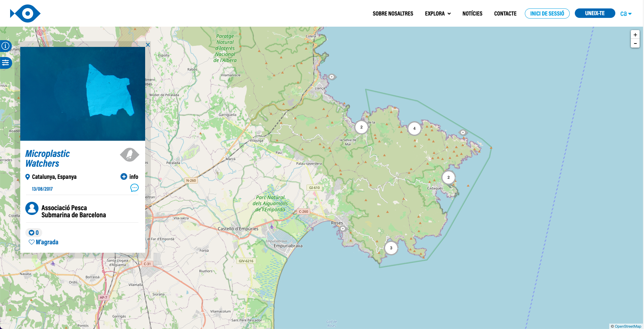Open the SOBRE NOSALTRES menu item
The image size is (644, 329).
coord(393,13)
